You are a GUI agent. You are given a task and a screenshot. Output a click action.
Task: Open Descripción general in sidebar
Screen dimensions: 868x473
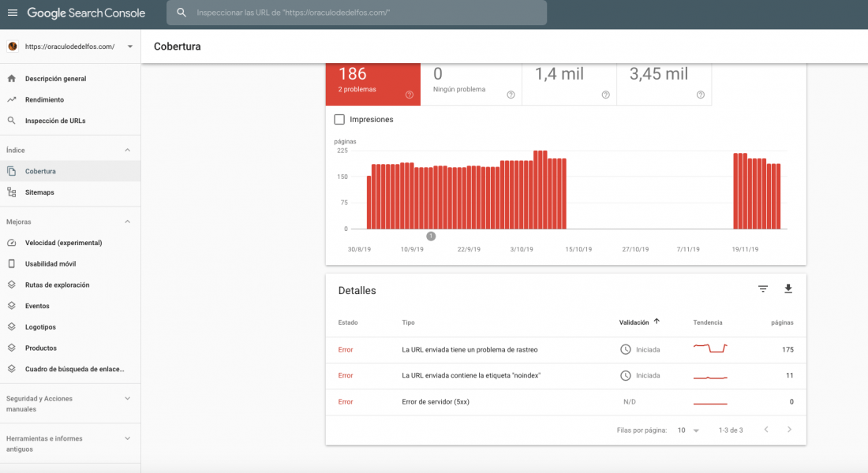coord(70,79)
